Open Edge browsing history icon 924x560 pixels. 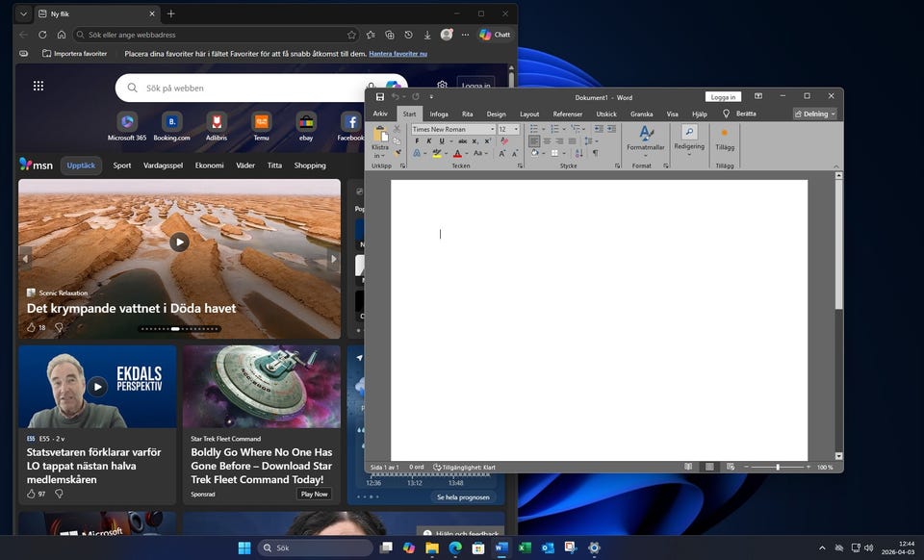pos(408,35)
